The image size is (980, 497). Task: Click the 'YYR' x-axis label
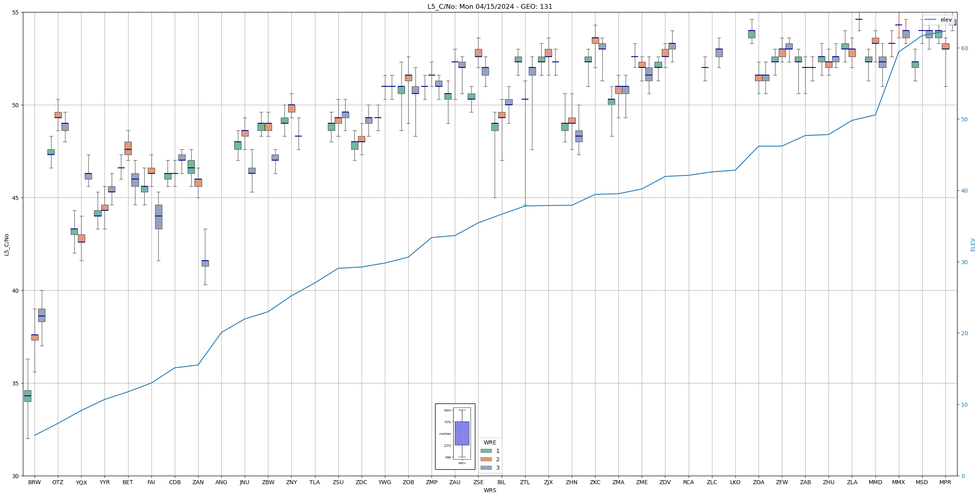(x=104, y=483)
